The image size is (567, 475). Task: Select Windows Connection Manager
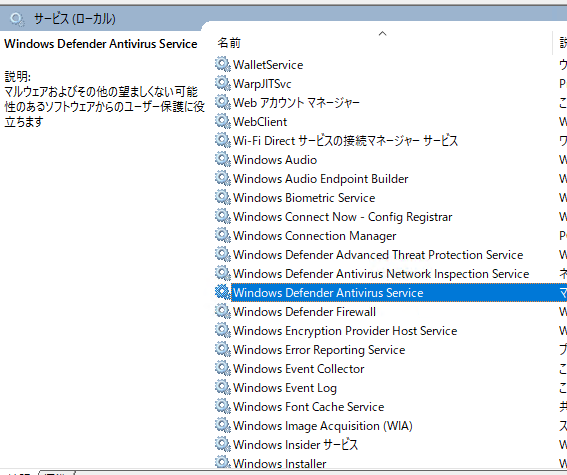coord(315,236)
